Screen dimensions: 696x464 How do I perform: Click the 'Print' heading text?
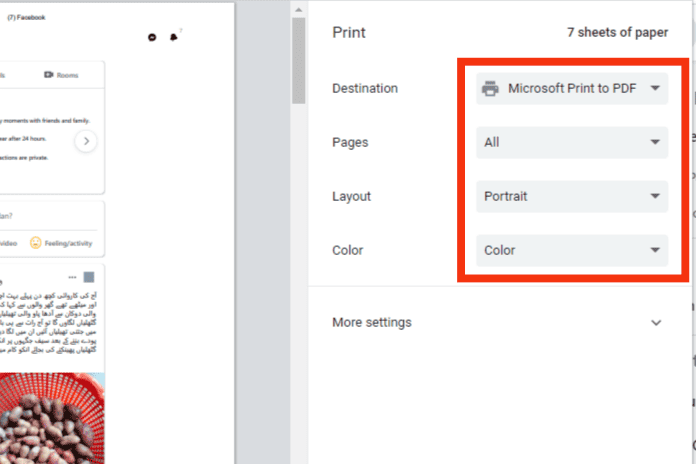[349, 32]
